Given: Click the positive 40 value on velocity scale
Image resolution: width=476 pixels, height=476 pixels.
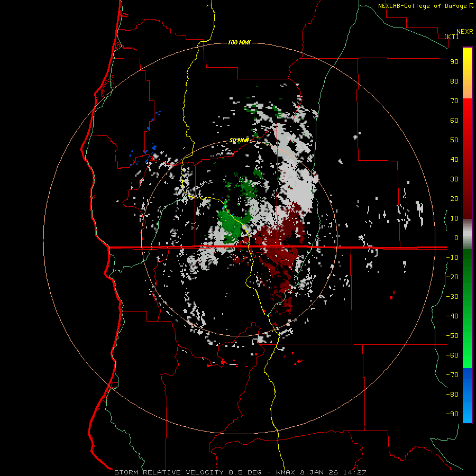Looking at the screenshot, I should (x=454, y=159).
